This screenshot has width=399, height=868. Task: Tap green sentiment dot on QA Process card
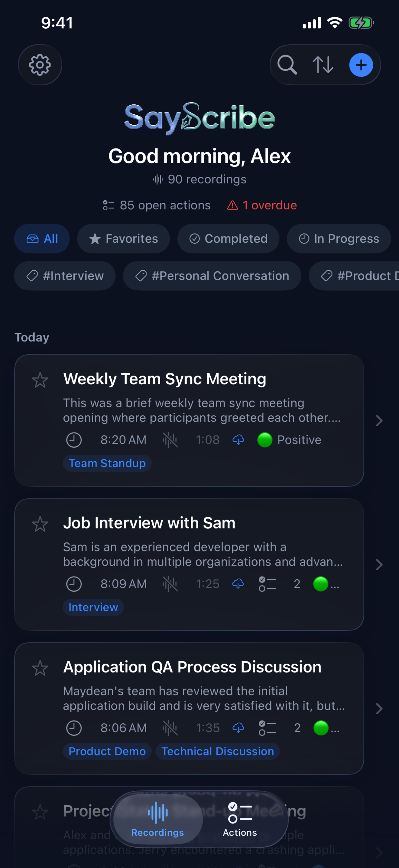coord(321,728)
